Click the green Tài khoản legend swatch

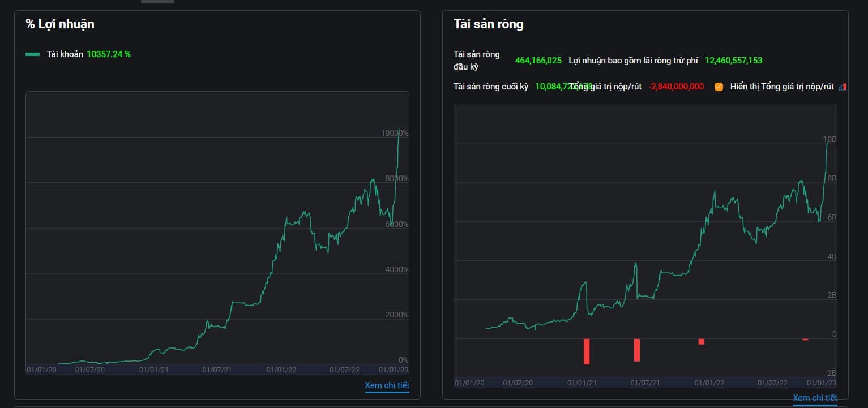click(x=33, y=54)
